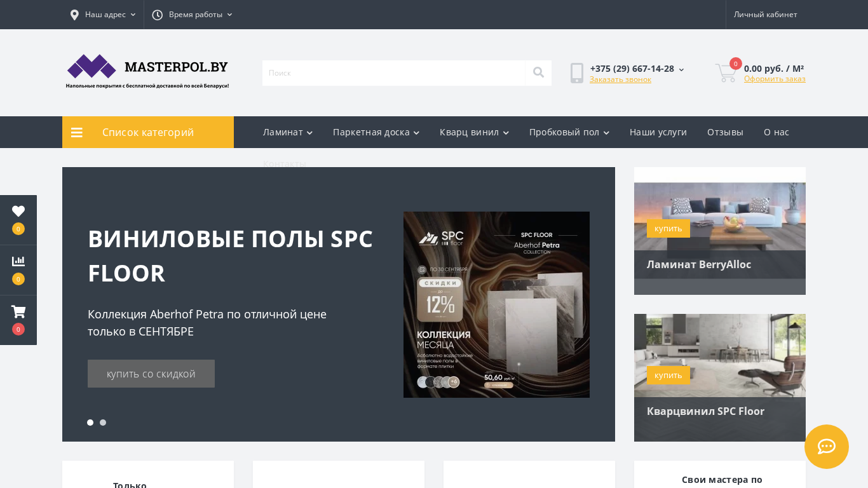Click the Поиск search field
868x488 pixels.
(x=394, y=72)
